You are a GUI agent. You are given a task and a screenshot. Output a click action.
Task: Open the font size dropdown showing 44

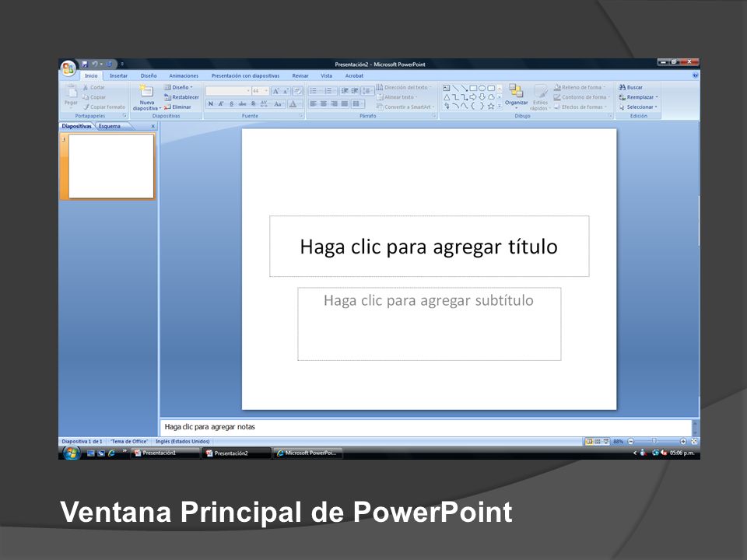pos(260,91)
